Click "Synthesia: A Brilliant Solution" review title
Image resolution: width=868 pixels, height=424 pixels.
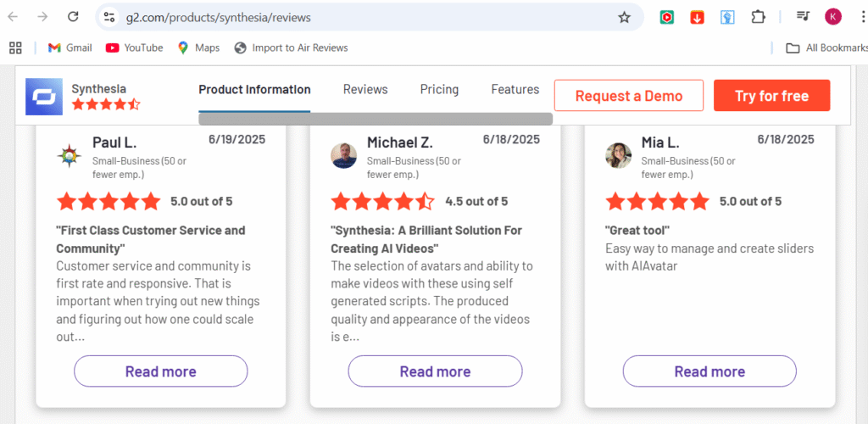(426, 239)
